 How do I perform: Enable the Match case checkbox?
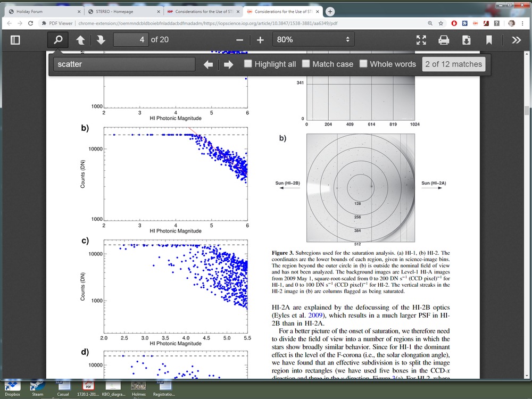tap(306, 64)
